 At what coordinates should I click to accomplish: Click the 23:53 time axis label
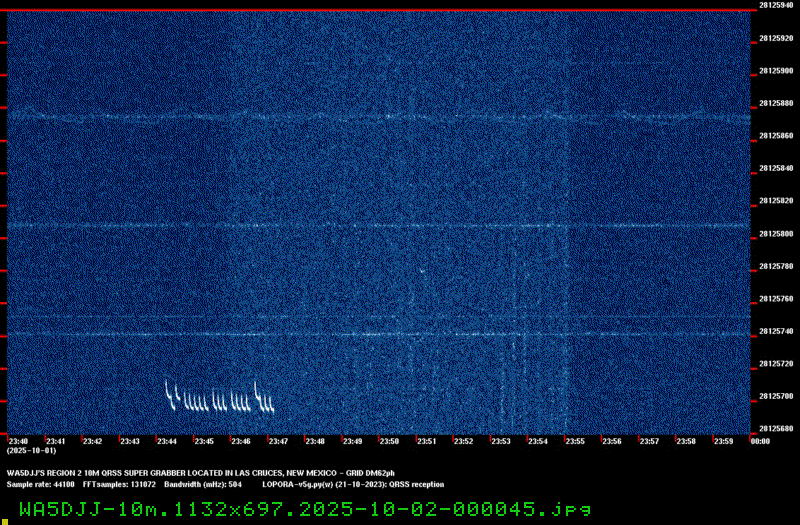[x=501, y=441]
